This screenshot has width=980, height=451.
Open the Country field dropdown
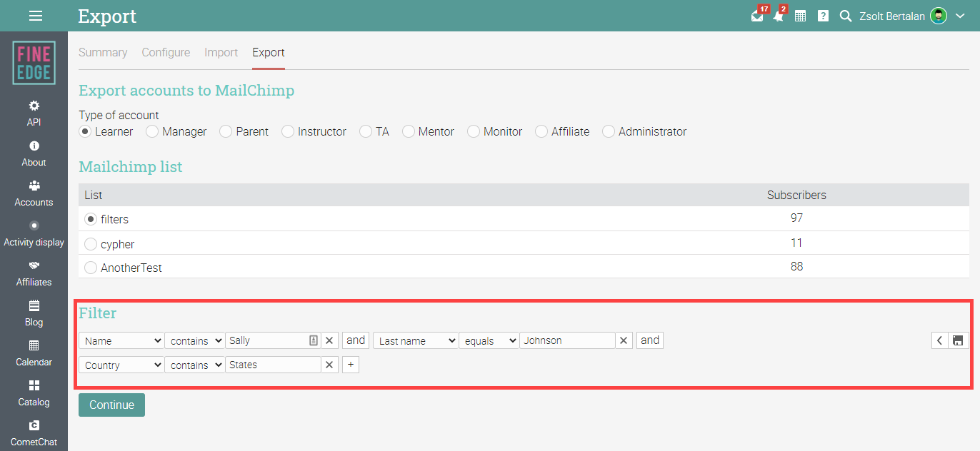121,365
